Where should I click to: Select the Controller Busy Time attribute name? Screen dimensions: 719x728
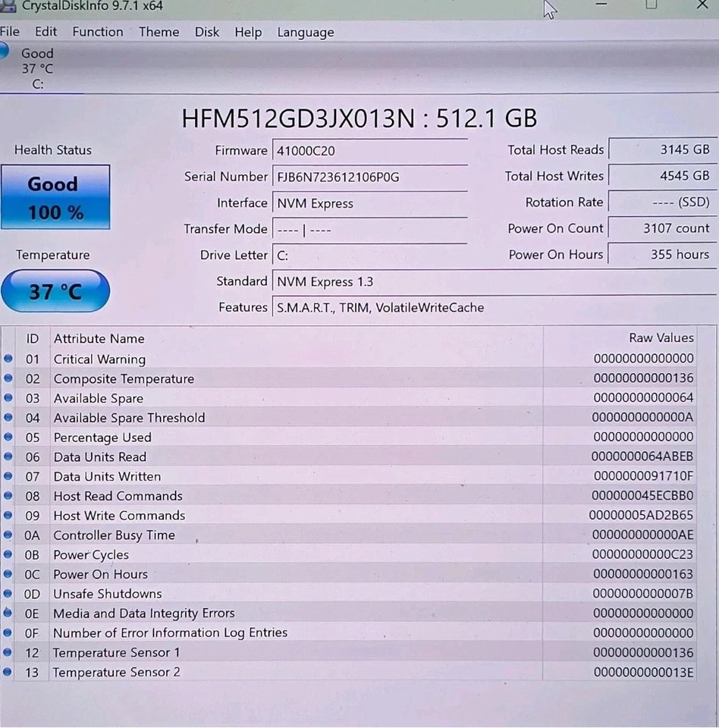115,535
